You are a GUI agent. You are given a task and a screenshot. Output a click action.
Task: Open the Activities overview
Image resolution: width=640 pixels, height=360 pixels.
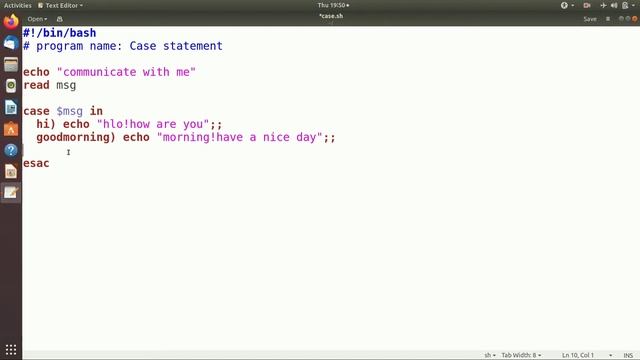[18, 5]
